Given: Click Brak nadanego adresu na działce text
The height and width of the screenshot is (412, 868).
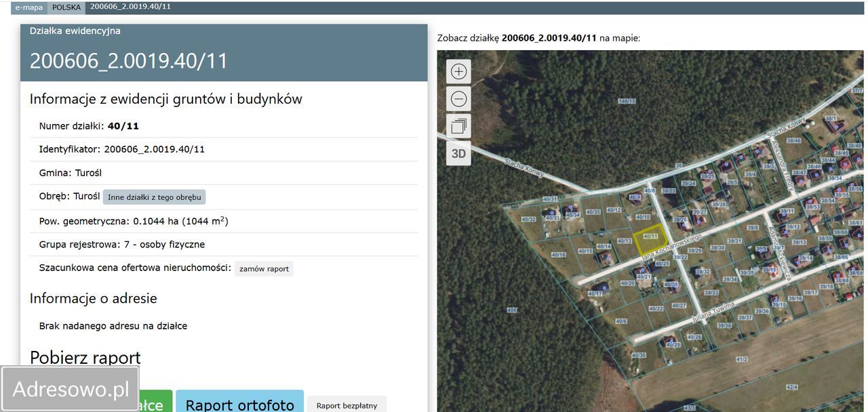Looking at the screenshot, I should [x=113, y=326].
